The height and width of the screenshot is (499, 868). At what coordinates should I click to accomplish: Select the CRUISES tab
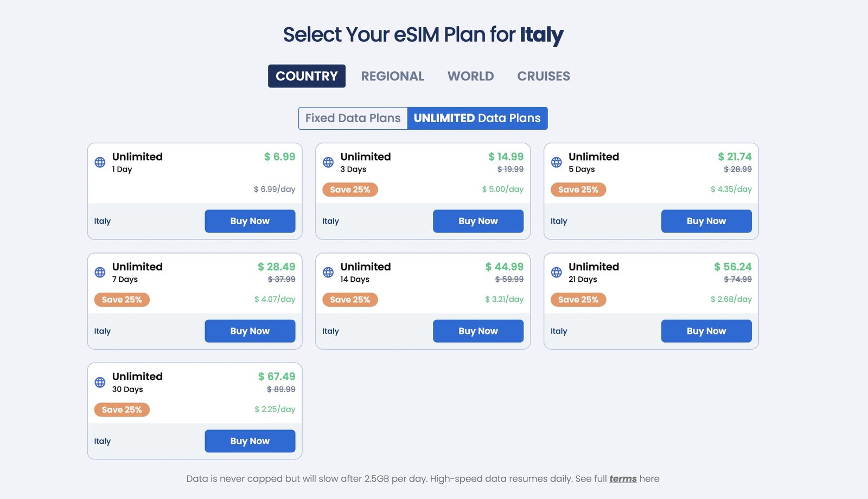tap(543, 76)
